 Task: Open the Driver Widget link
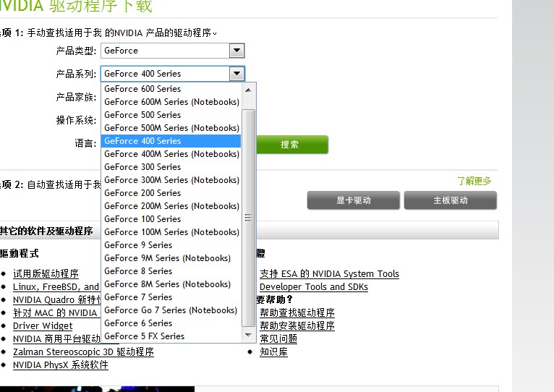coord(43,326)
